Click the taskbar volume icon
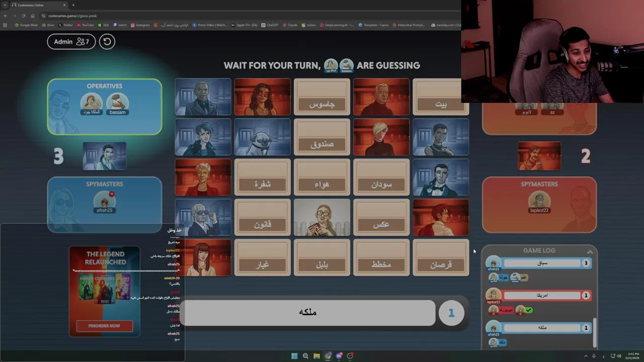The height and width of the screenshot is (362, 644). pos(619,356)
